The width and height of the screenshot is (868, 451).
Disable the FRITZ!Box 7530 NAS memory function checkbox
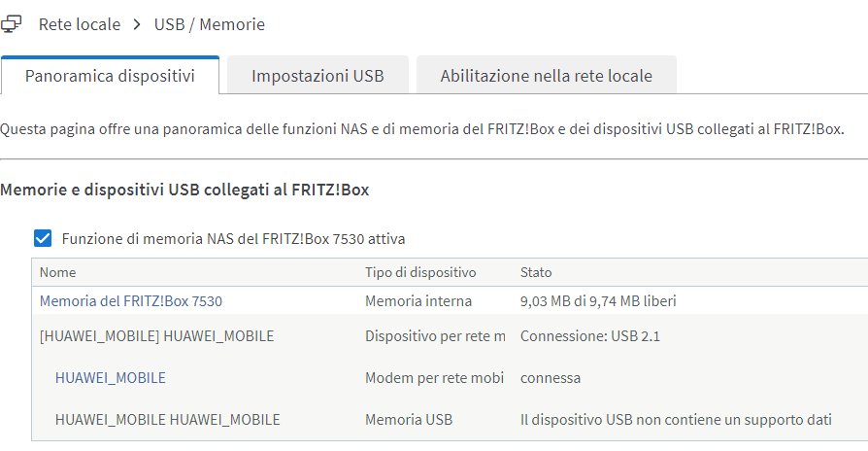pyautogui.click(x=43, y=238)
